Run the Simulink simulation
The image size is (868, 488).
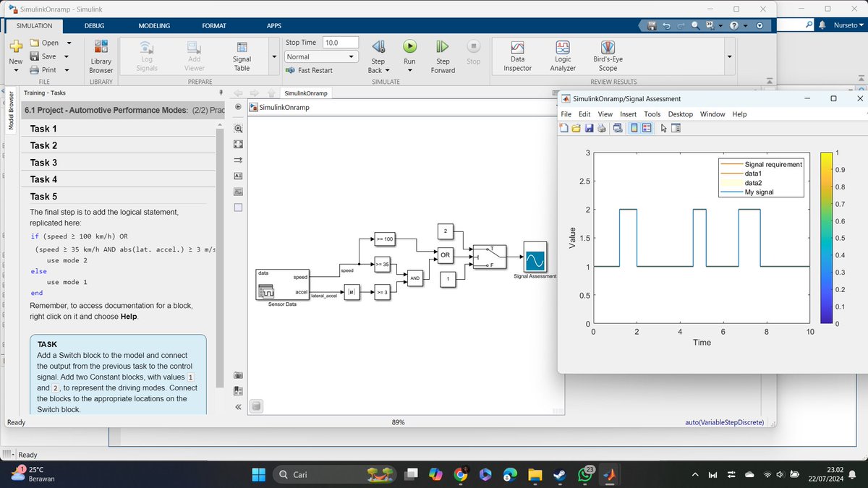coord(409,53)
